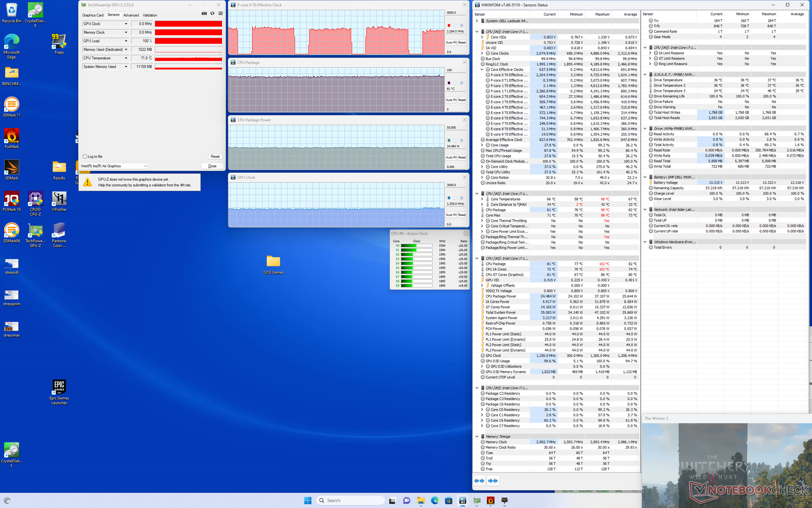
Task: Click Microsoft Edge in the taskbar
Action: coord(434,500)
